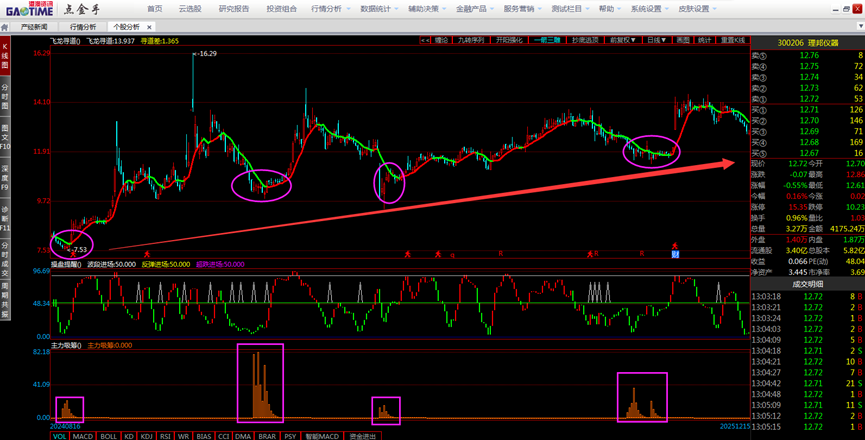The width and height of the screenshot is (865, 440).
Task: Select the BIAS indicator tab
Action: pyautogui.click(x=204, y=436)
